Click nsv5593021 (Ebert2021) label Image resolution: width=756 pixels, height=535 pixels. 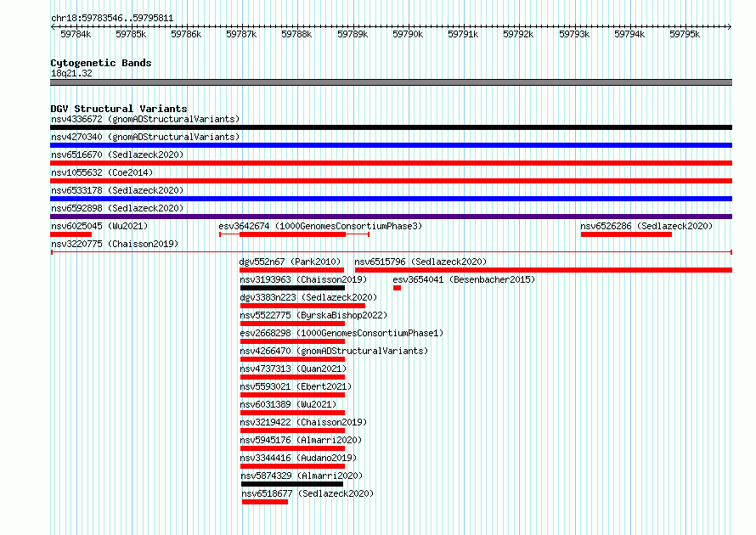(296, 386)
